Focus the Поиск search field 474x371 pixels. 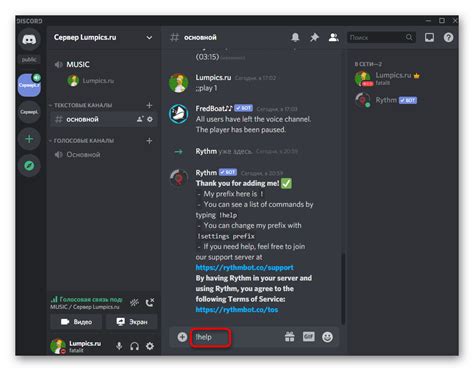(381, 38)
